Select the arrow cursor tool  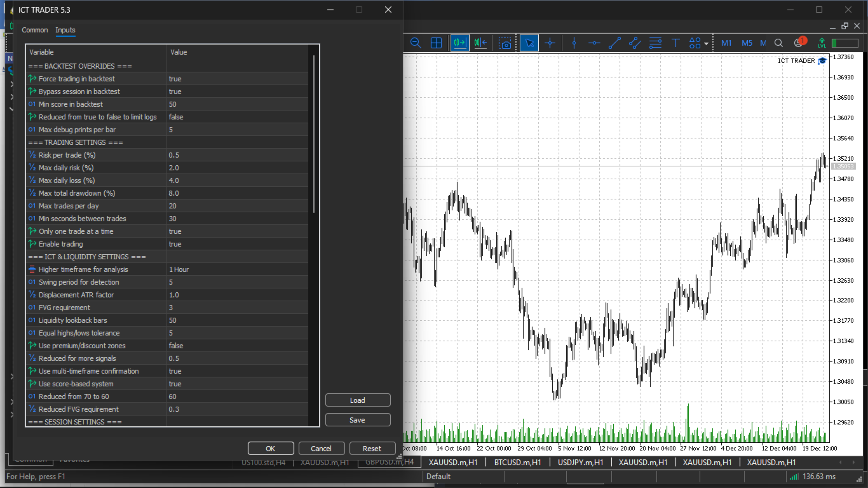(529, 43)
